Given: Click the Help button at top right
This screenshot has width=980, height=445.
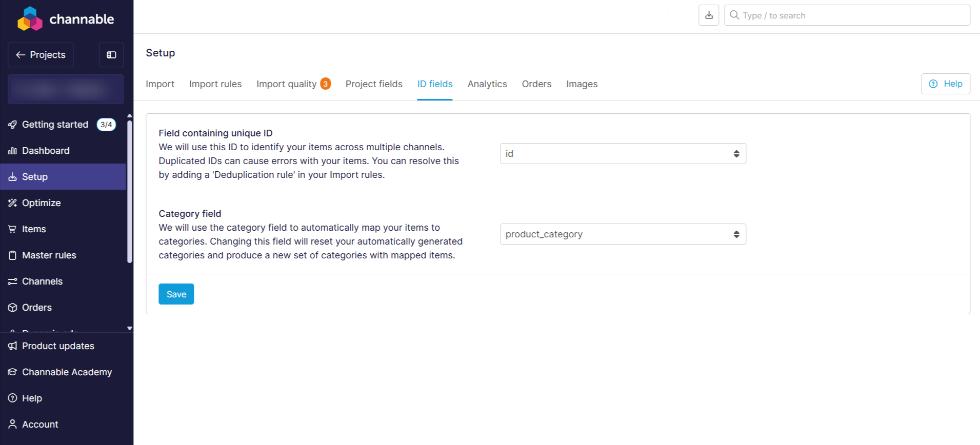Looking at the screenshot, I should [945, 84].
